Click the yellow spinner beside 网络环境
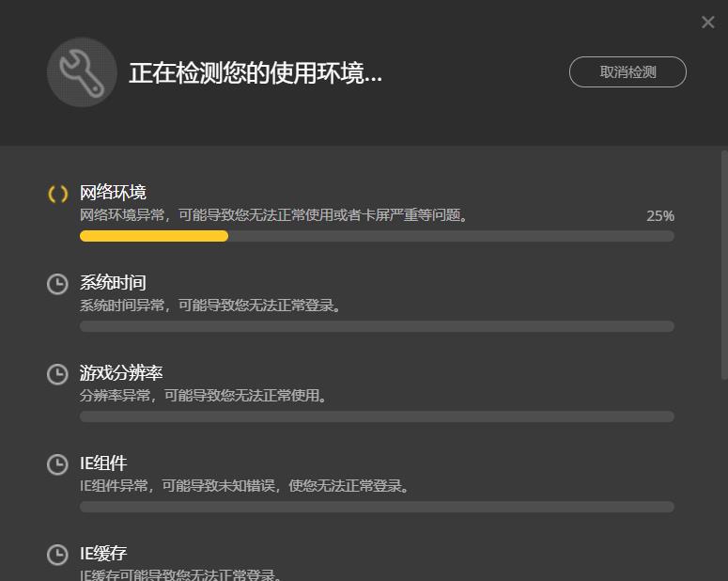Viewport: 728px width, 581px height. click(58, 194)
